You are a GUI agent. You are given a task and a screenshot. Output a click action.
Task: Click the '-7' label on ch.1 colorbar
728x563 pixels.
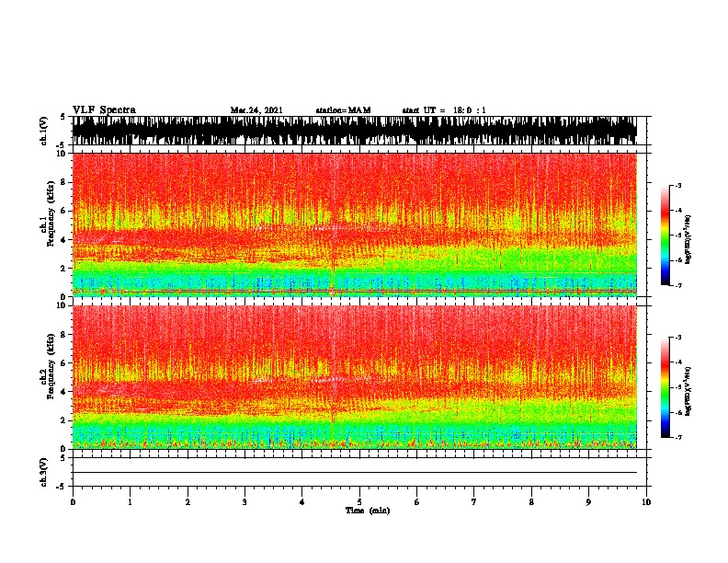678,285
